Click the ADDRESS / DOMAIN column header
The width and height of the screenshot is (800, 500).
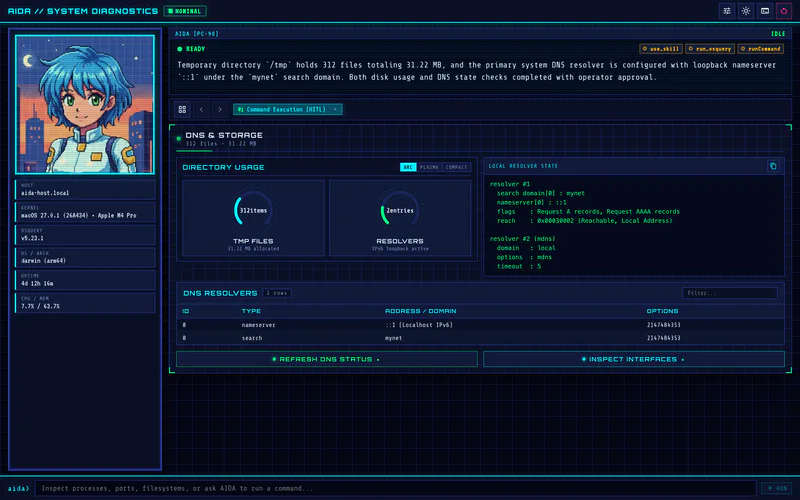[x=420, y=311]
